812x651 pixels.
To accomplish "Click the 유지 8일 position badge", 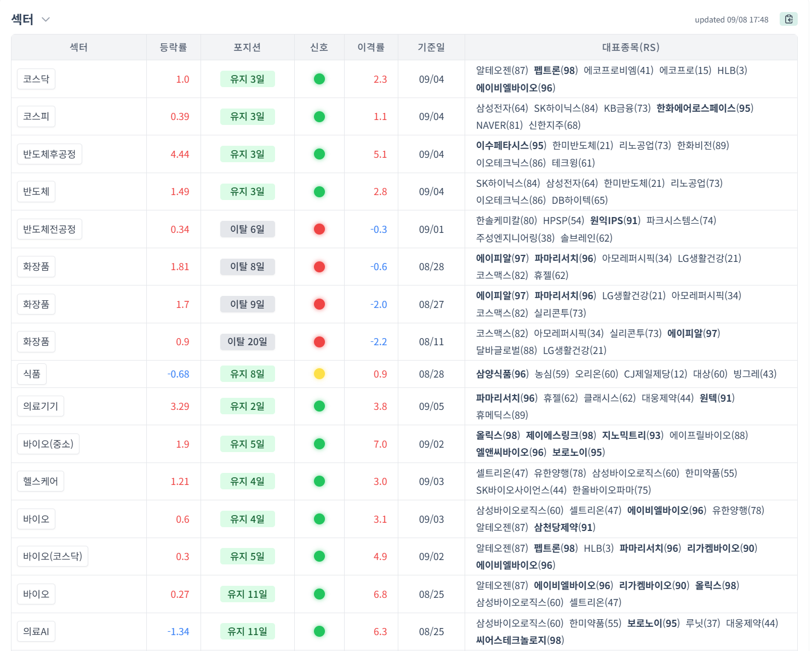I will (x=247, y=374).
